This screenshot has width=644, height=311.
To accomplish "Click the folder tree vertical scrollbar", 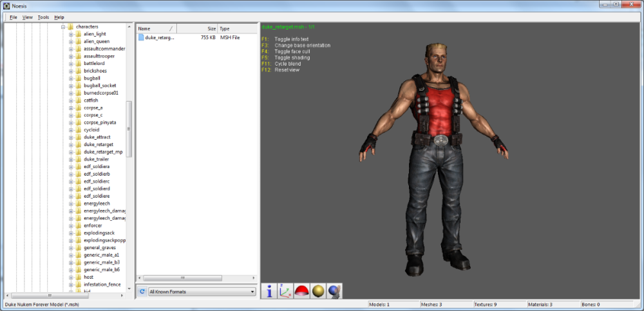I will 129,129.
